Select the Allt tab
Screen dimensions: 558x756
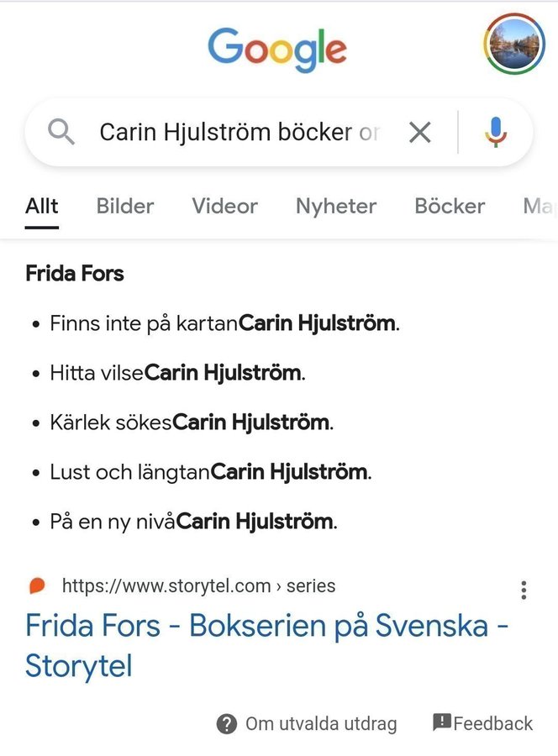point(42,206)
